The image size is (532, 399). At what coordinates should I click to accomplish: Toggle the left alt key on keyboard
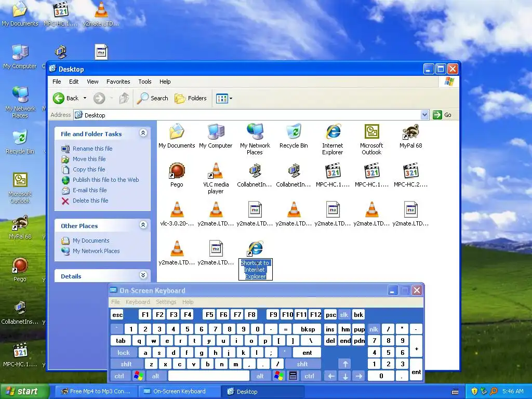coord(155,376)
